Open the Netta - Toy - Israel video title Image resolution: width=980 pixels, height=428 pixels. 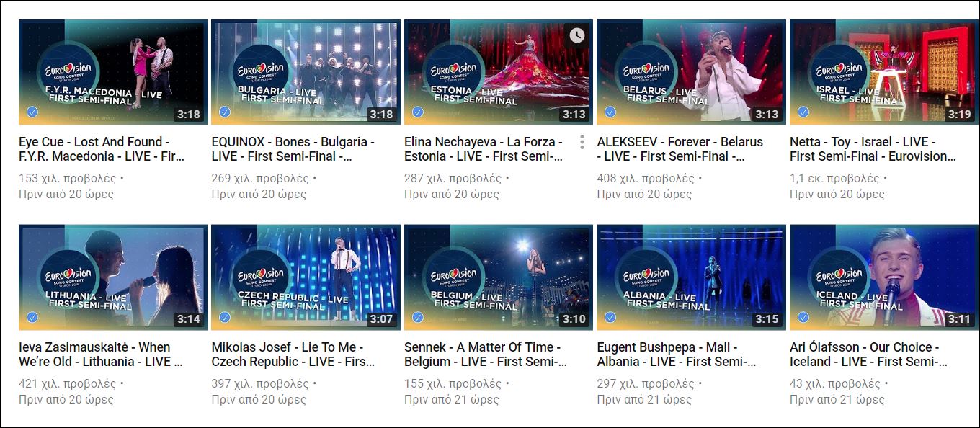coord(873,149)
